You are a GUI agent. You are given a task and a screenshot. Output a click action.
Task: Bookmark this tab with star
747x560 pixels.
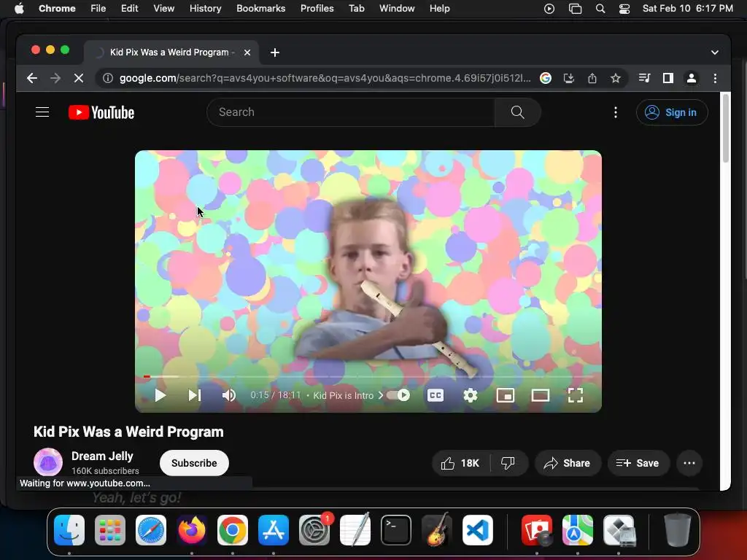click(616, 78)
